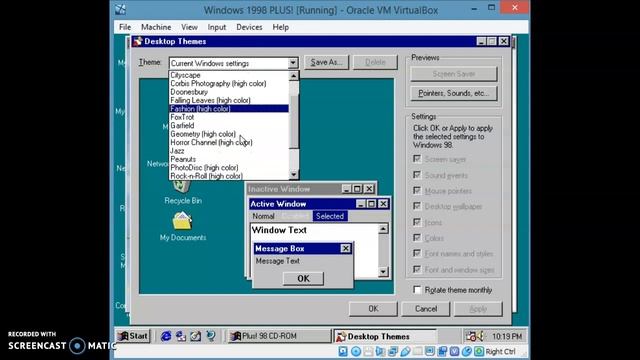Click the speaker volume tray icon
Viewport: 640px width, 360px height.
480,336
